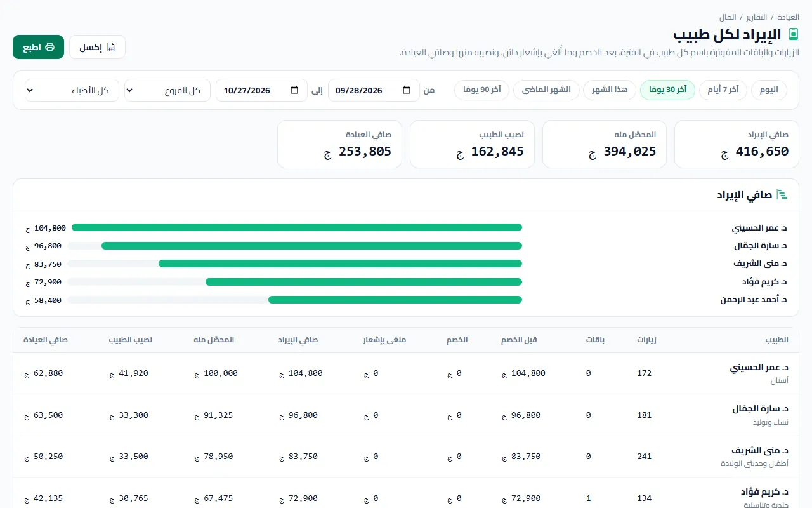The image size is (812, 508).
Task: Click the end date field 10/27/2026
Action: coord(261,90)
